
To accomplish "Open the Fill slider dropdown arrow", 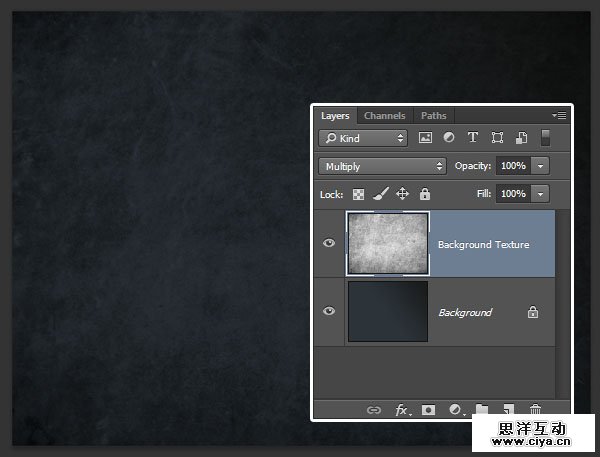I will [x=541, y=194].
